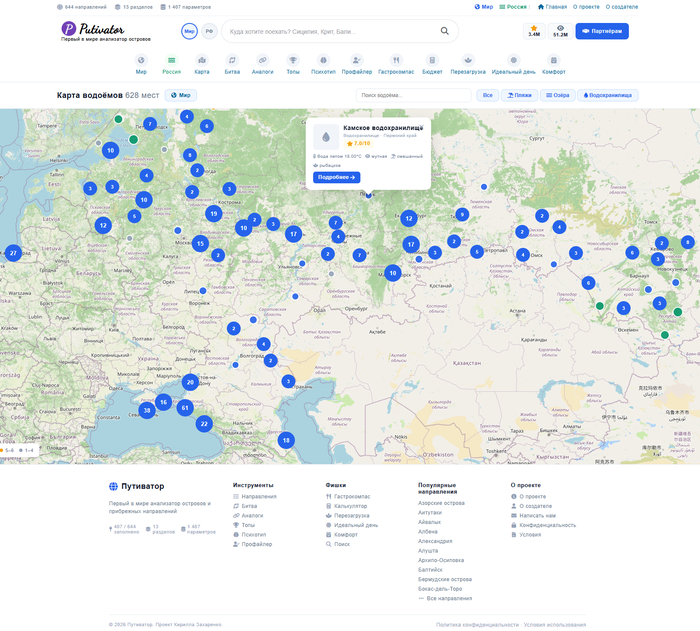Open footer link Все направления
700x631 pixels.
pos(445,598)
